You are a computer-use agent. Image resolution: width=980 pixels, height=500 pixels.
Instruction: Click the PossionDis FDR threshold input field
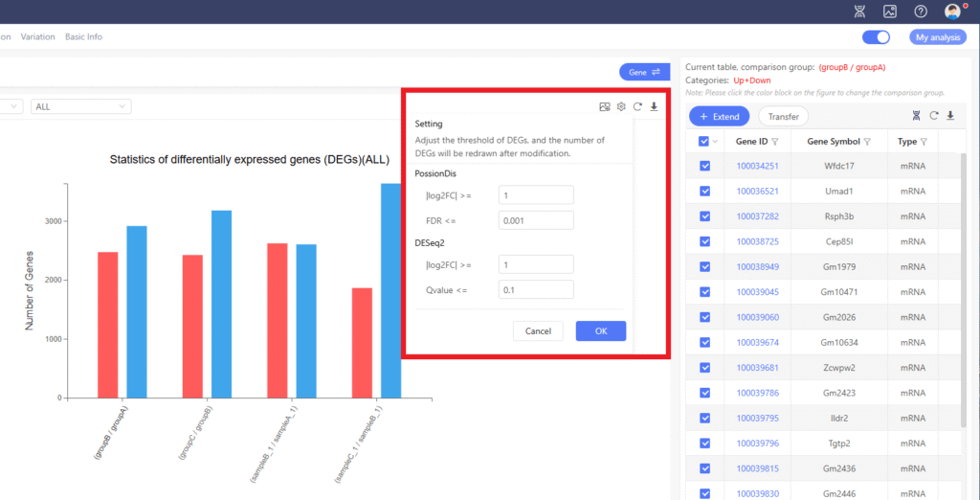coord(535,220)
